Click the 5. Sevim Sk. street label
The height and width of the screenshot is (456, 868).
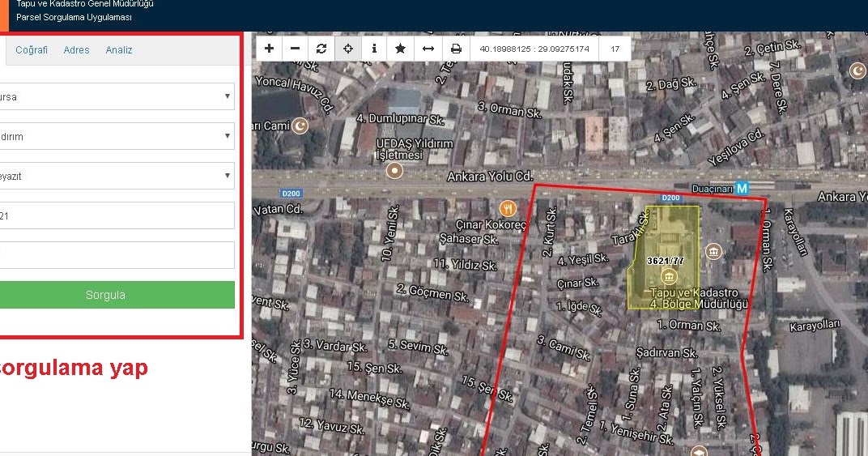[417, 347]
